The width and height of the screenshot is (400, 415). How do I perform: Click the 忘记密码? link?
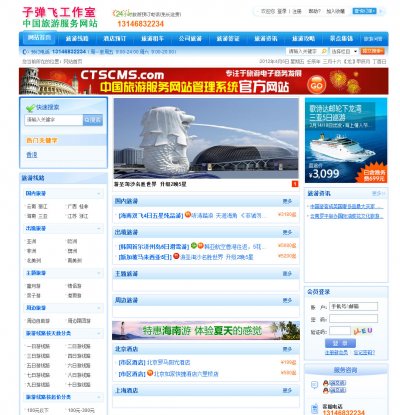point(364,352)
